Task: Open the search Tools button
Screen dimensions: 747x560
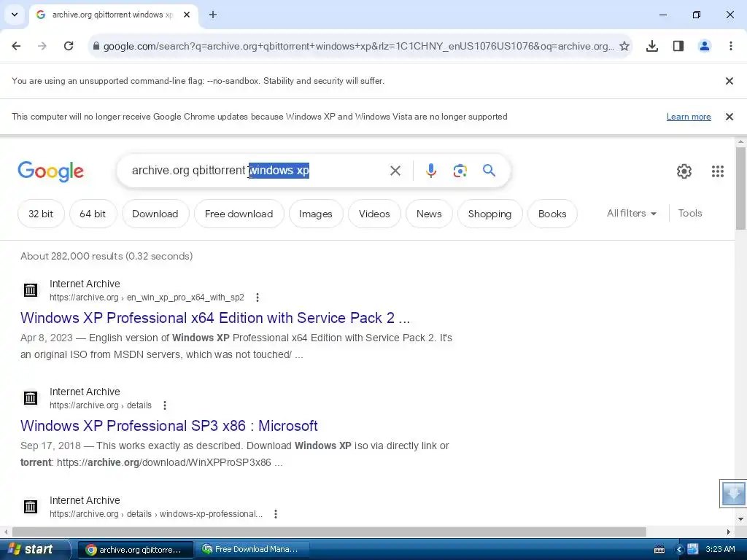Action: pos(690,214)
